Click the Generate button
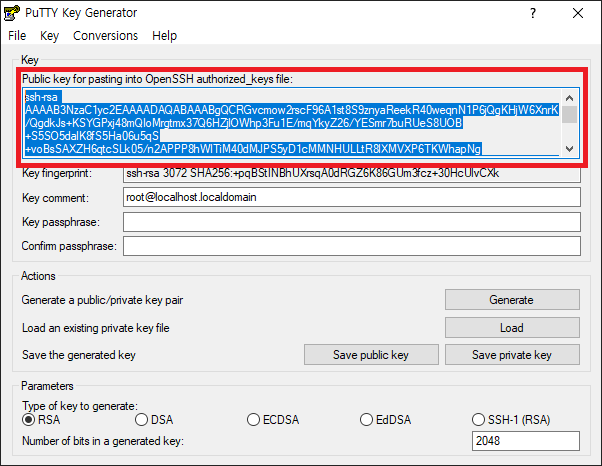Viewport: 602px width, 466px height. 512,299
